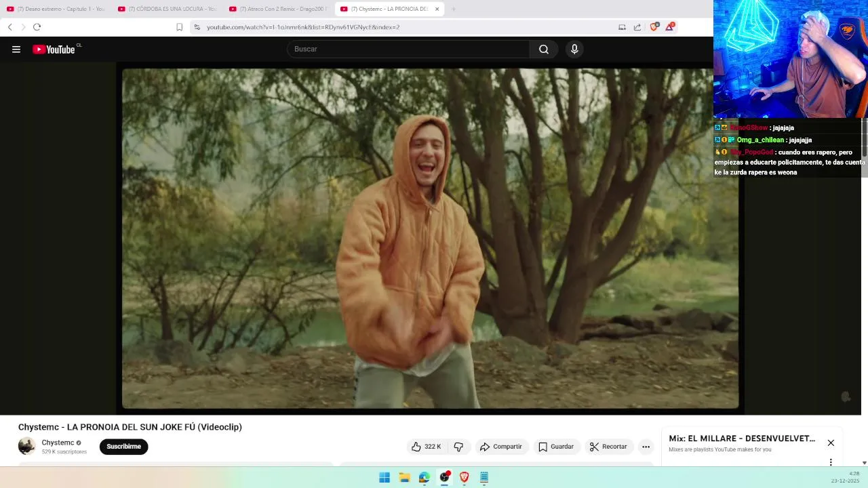Focus the Buscar search field
Screen dimensions: 868x488
[408, 49]
